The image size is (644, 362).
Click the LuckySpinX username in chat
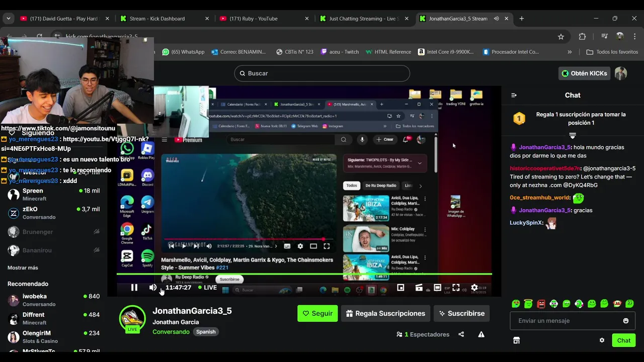pyautogui.click(x=526, y=223)
